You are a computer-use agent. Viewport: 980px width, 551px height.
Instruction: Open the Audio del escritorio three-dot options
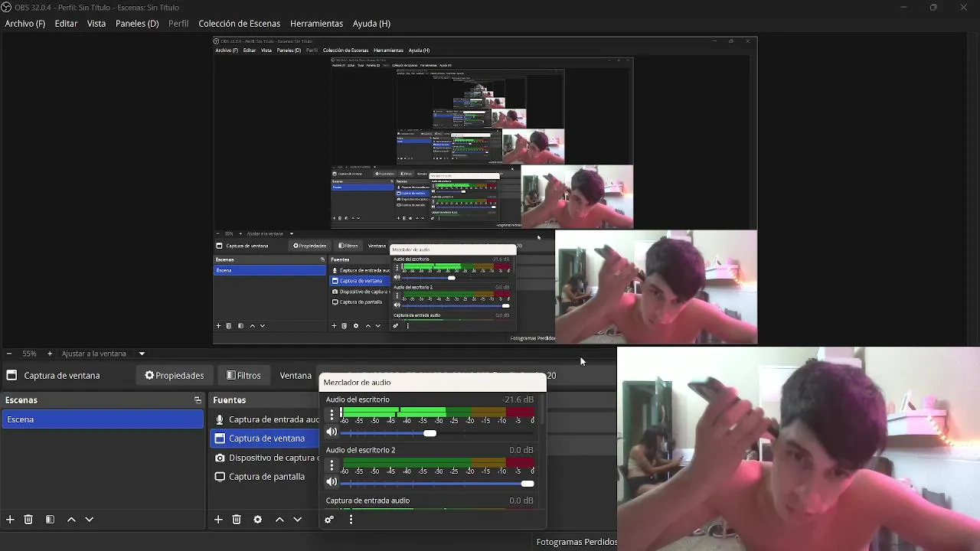click(x=332, y=414)
